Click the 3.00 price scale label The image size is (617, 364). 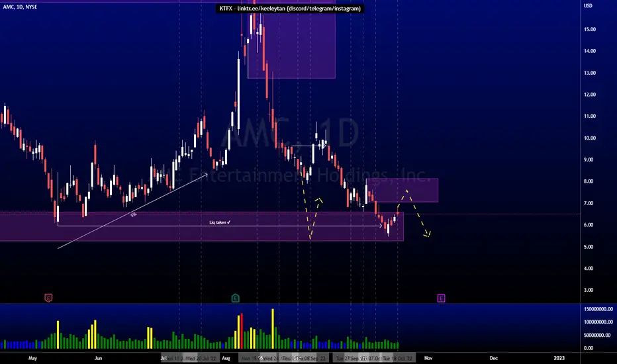589,290
